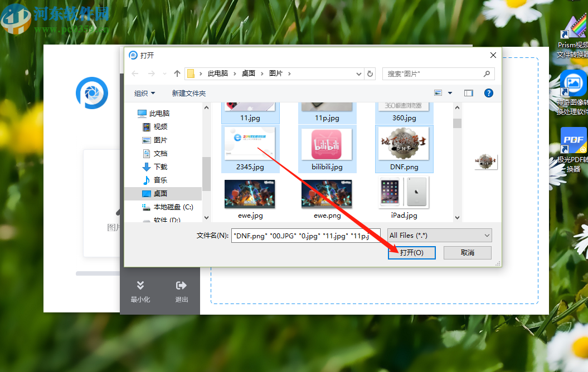Click the 文件名 text field
The height and width of the screenshot is (372, 588).
coord(306,236)
